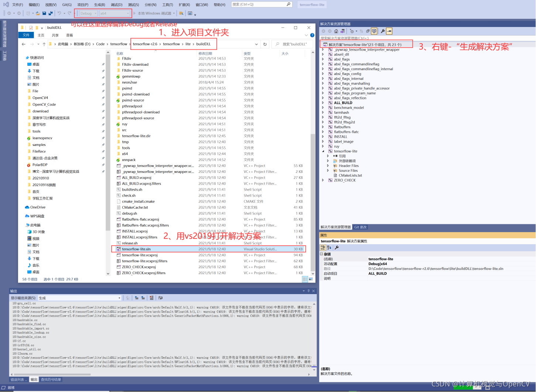Viewport: 536px width, 392px height.
Task: Toggle the preview selected items button
Action: click(x=389, y=31)
